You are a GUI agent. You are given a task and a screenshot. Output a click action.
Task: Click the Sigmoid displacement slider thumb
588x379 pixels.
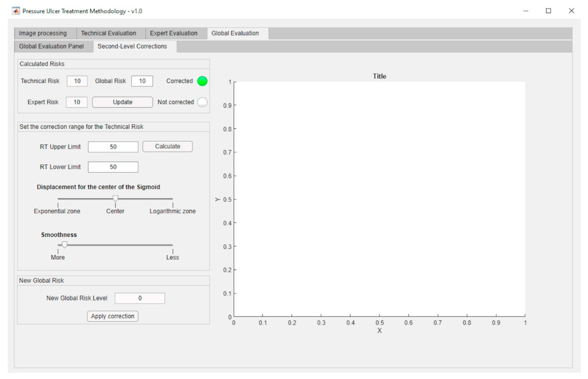[x=115, y=198]
